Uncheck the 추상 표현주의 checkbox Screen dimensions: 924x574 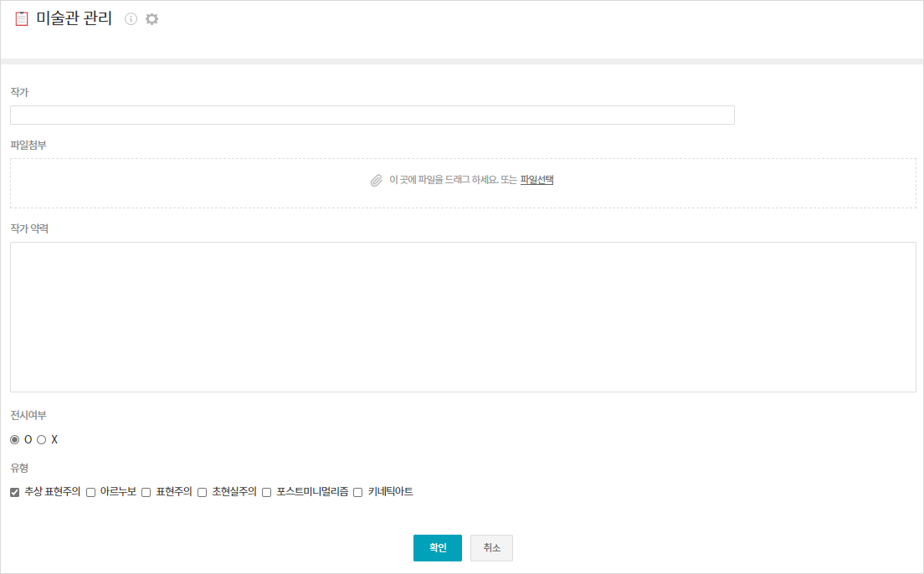(15, 492)
